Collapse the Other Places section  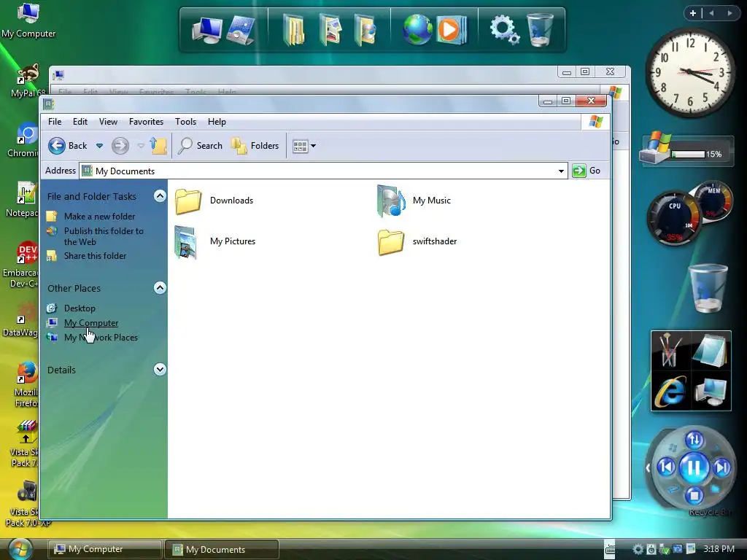[x=160, y=287]
